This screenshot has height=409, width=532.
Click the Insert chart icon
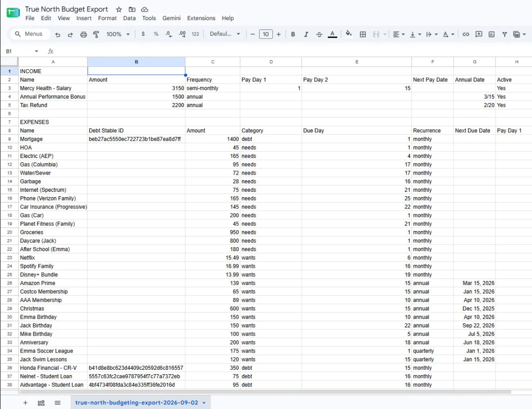491,34
